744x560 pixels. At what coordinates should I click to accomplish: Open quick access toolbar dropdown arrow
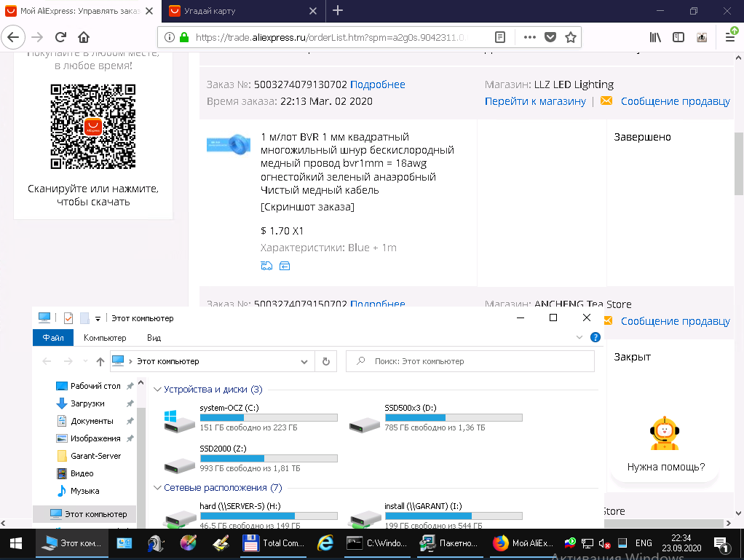pos(98,318)
